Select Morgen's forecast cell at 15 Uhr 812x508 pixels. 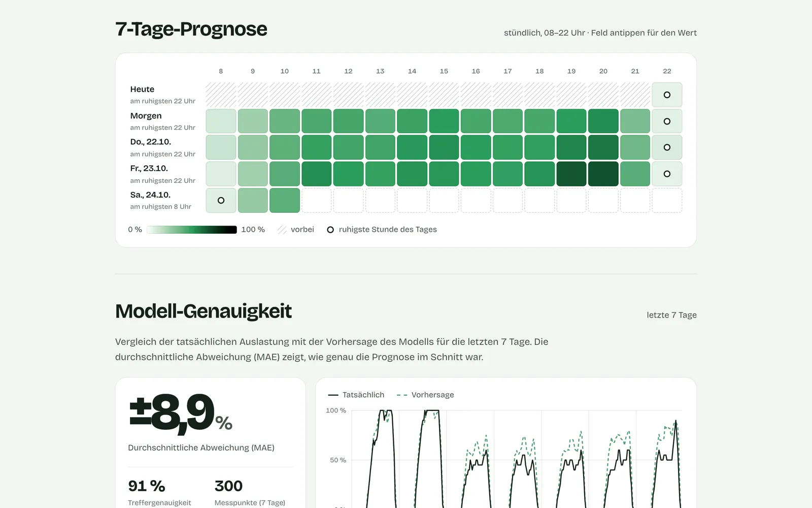[444, 121]
